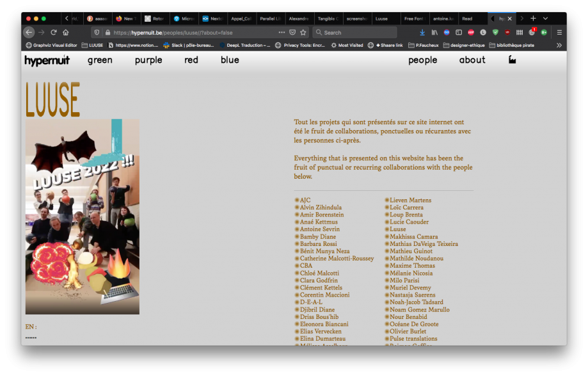Open the "about" navigation item
The height and width of the screenshot is (376, 588).
472,60
